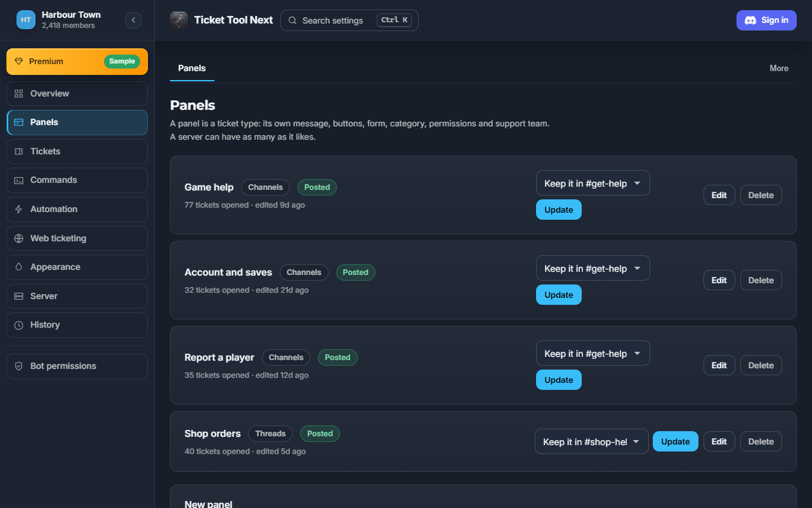Click the Server stack icon
The width and height of the screenshot is (812, 508).
pyautogui.click(x=19, y=297)
